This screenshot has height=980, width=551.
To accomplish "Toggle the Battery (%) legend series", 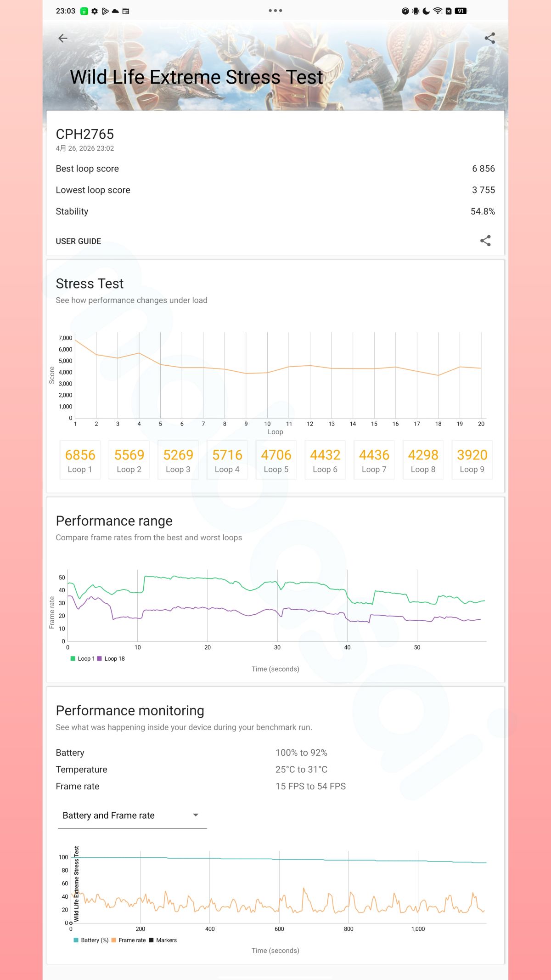I will coord(91,940).
